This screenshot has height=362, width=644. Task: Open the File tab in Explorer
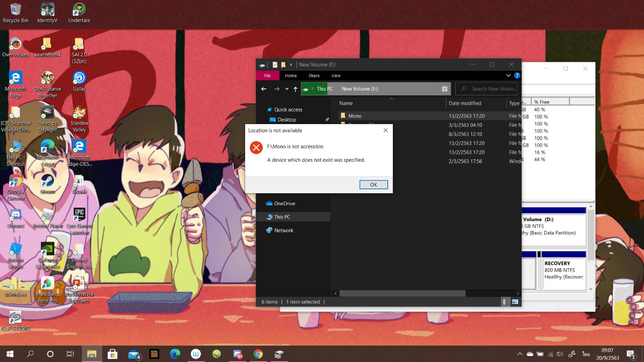tap(267, 76)
